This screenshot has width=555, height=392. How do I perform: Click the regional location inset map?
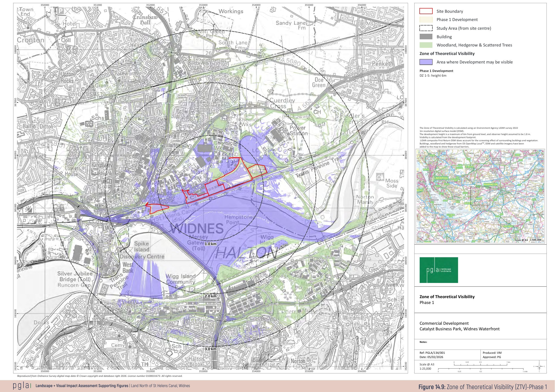click(480, 196)
